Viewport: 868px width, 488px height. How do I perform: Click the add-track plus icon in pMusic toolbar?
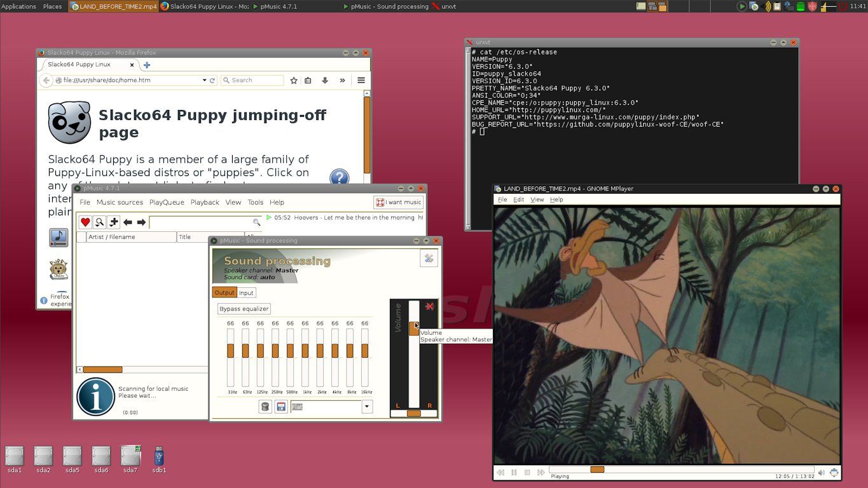[113, 222]
